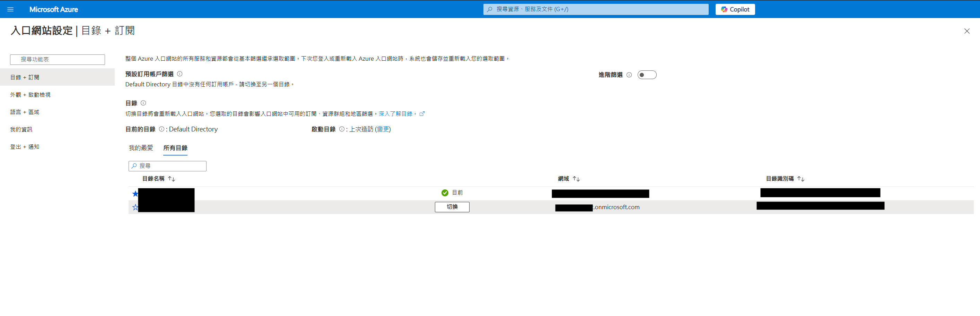Switch to the 我的最愛 tab

141,148
